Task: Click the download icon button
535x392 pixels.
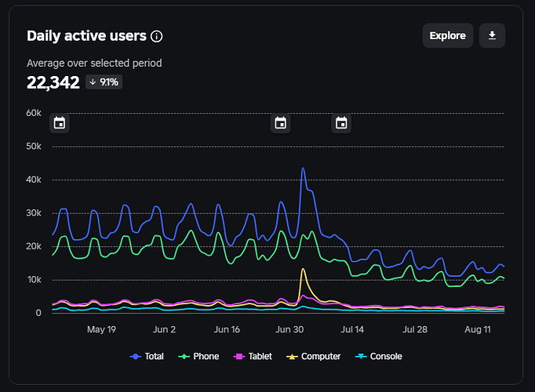Action: (x=492, y=35)
